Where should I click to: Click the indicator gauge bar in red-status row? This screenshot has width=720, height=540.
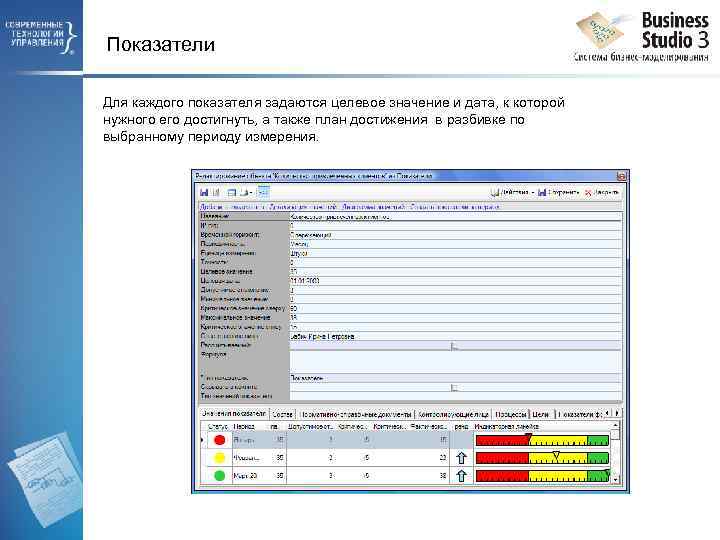[x=542, y=440]
